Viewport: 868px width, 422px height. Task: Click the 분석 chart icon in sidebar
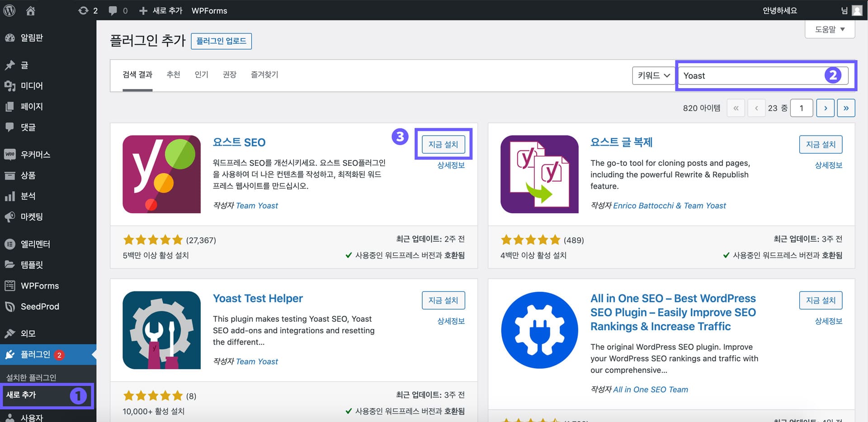click(x=10, y=196)
